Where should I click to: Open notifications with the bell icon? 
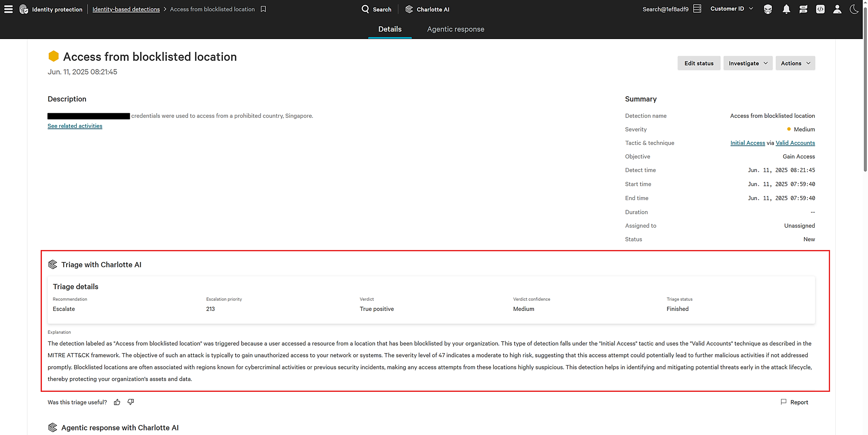(786, 9)
